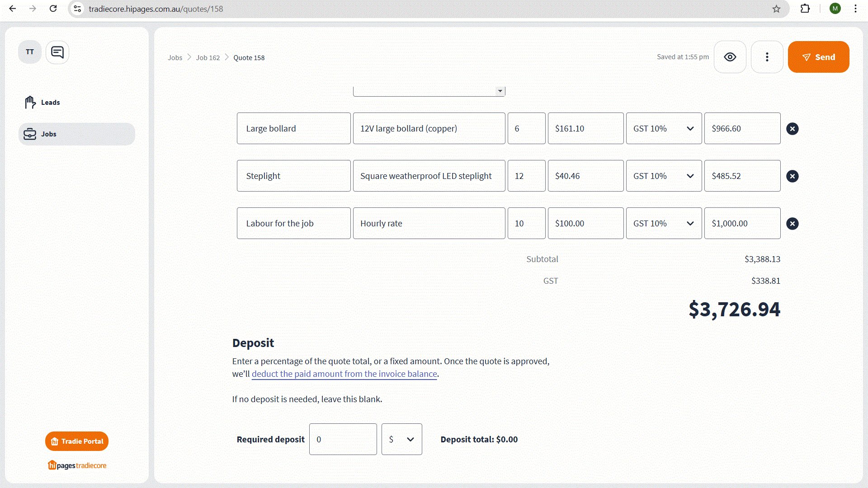Remove the Labour for the job row
This screenshot has height=488, width=868.
792,224
